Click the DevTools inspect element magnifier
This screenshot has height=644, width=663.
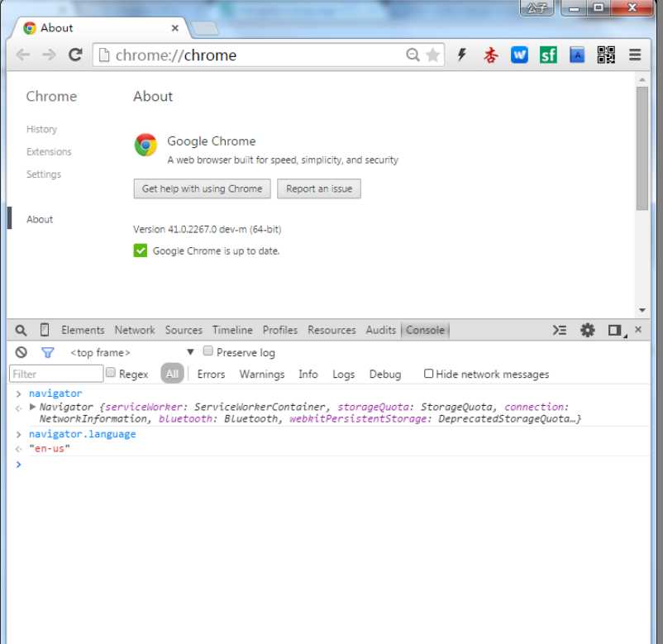(x=21, y=330)
